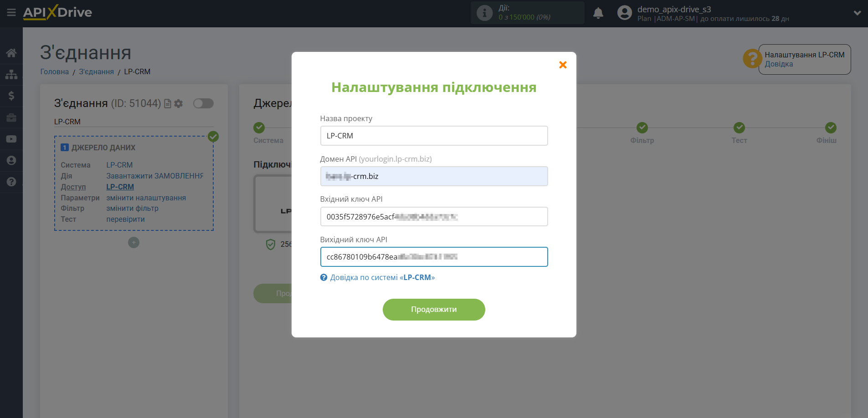The width and height of the screenshot is (868, 418).
Task: Click the Фільтр step label
Action: pos(642,141)
